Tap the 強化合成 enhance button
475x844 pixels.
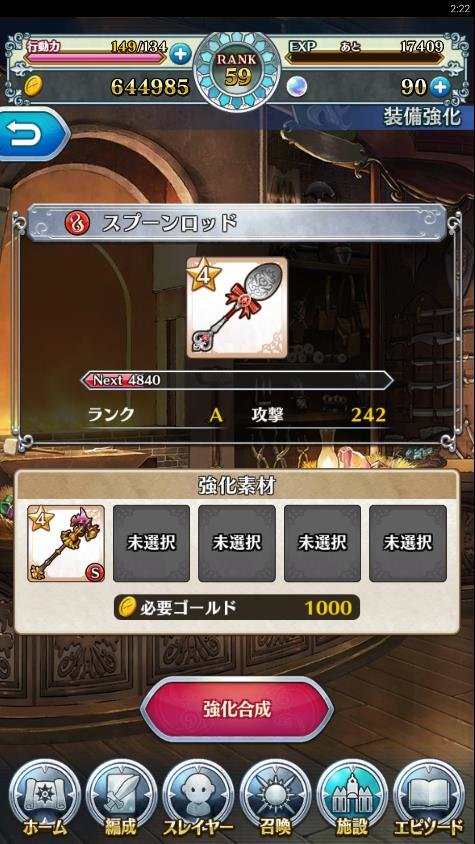pos(237,709)
